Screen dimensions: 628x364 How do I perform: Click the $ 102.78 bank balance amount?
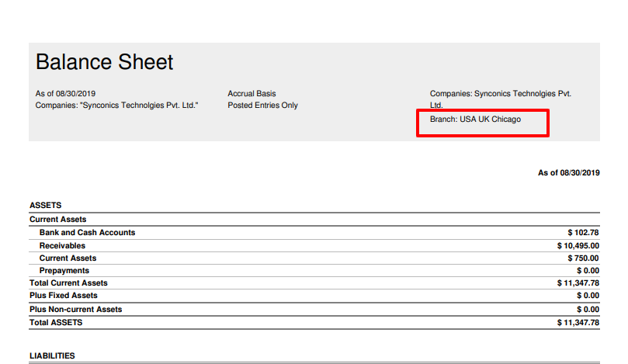point(583,233)
